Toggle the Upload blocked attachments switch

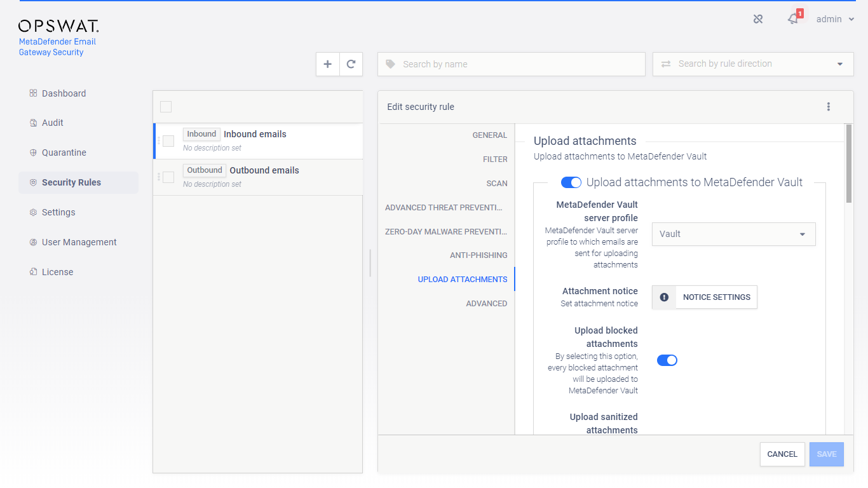[x=667, y=360]
